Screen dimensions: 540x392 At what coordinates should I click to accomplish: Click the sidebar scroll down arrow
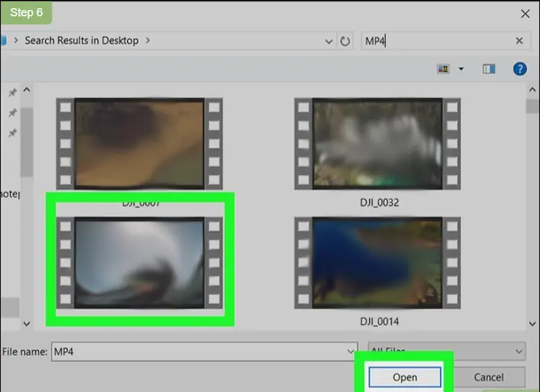point(27,324)
